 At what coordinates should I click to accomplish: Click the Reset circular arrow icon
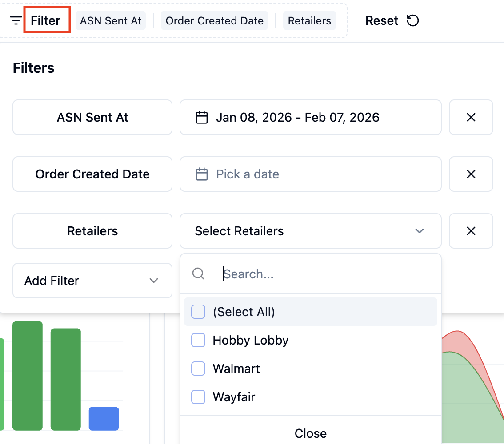click(x=413, y=20)
